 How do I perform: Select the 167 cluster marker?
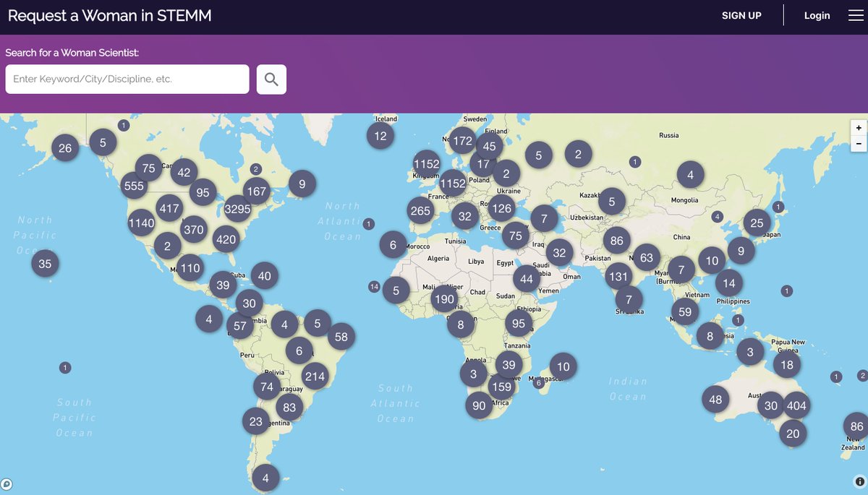(x=256, y=191)
